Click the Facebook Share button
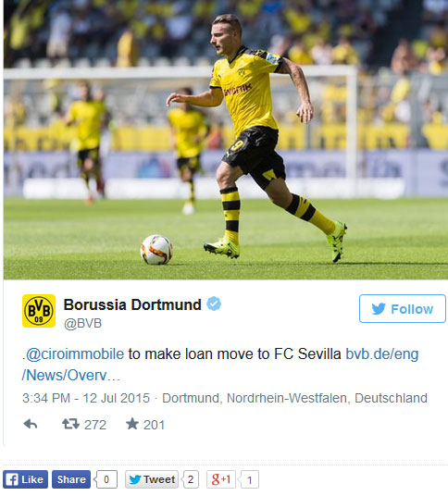Screen dimensions: 448x496 coord(71,479)
